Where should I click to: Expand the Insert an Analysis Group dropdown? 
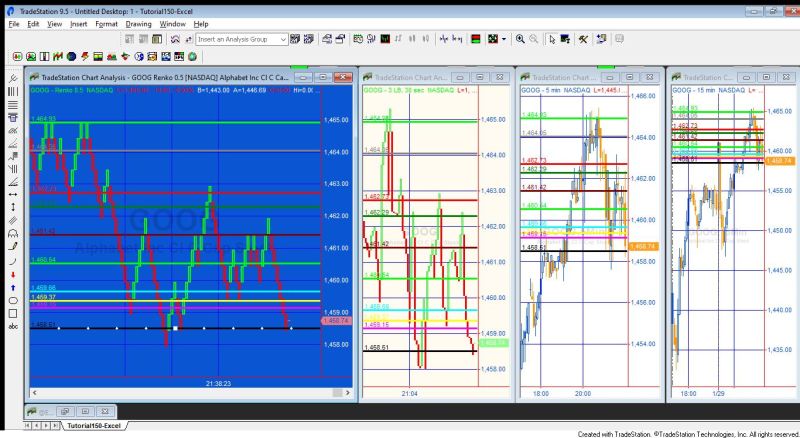(x=283, y=39)
